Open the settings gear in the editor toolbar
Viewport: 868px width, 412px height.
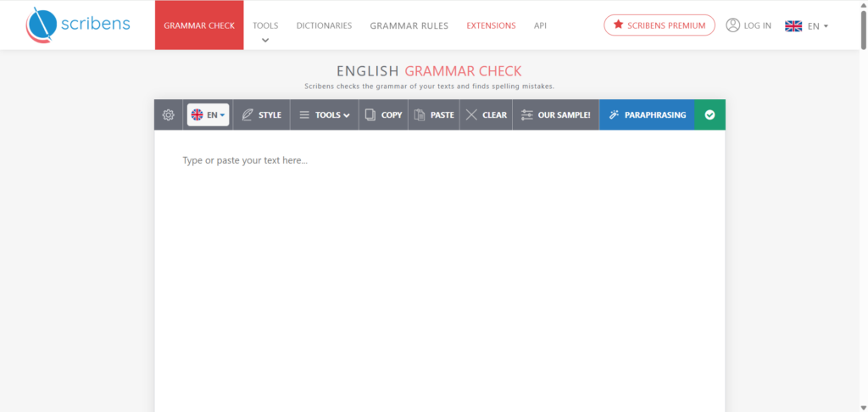(168, 115)
